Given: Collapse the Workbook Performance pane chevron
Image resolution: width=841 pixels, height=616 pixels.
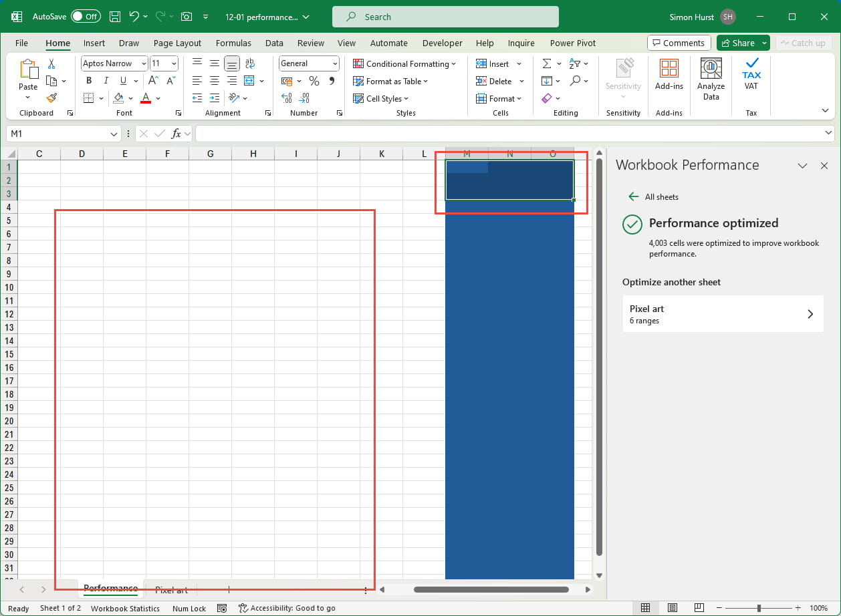Looking at the screenshot, I should 802,165.
